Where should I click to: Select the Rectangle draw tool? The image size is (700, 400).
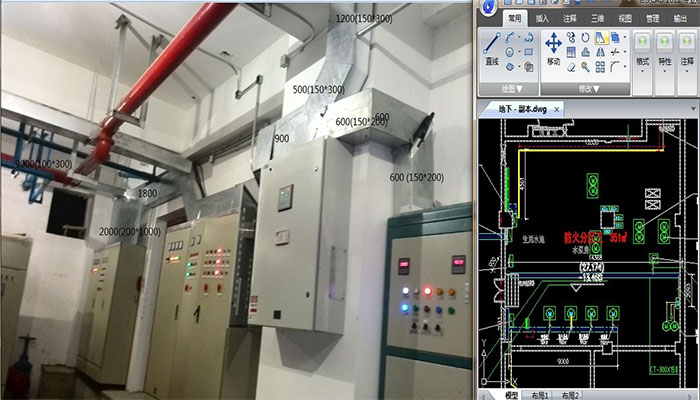pos(528,51)
